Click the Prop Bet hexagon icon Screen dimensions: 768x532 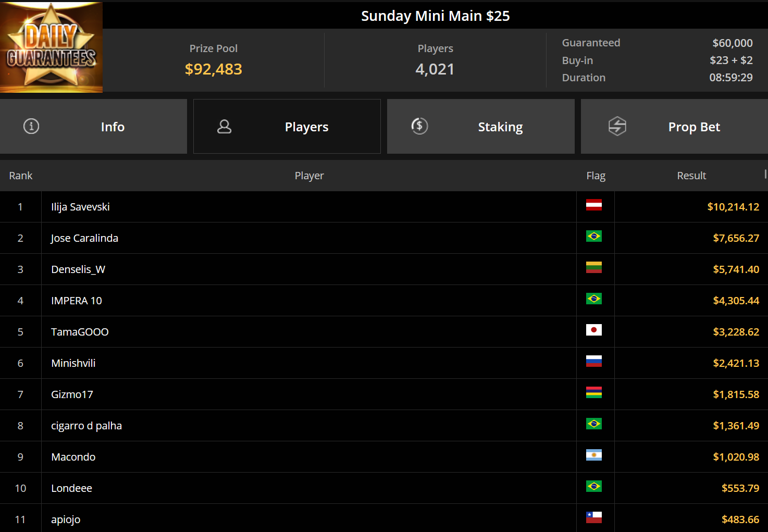point(617,126)
